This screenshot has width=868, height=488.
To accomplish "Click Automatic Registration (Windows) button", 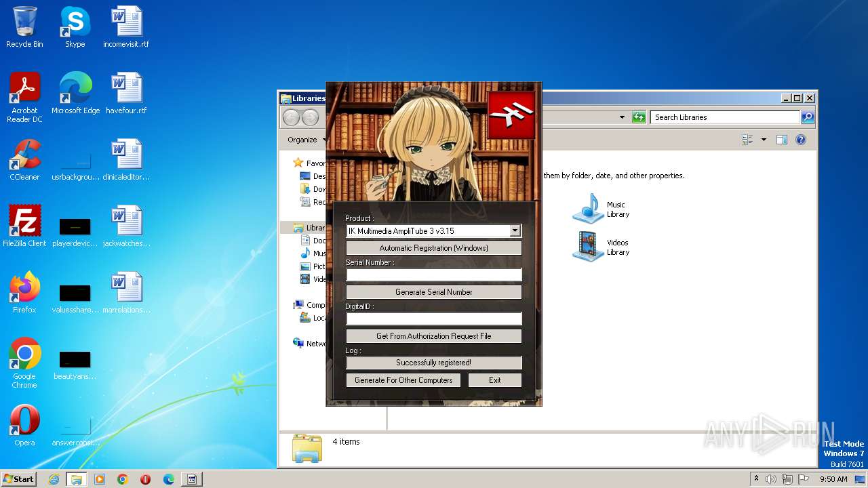I will coord(434,248).
